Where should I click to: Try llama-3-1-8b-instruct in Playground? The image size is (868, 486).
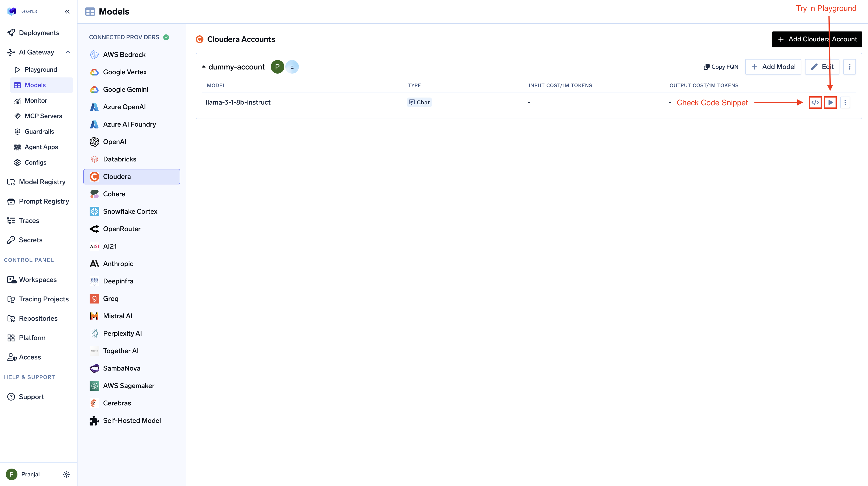[x=830, y=102]
